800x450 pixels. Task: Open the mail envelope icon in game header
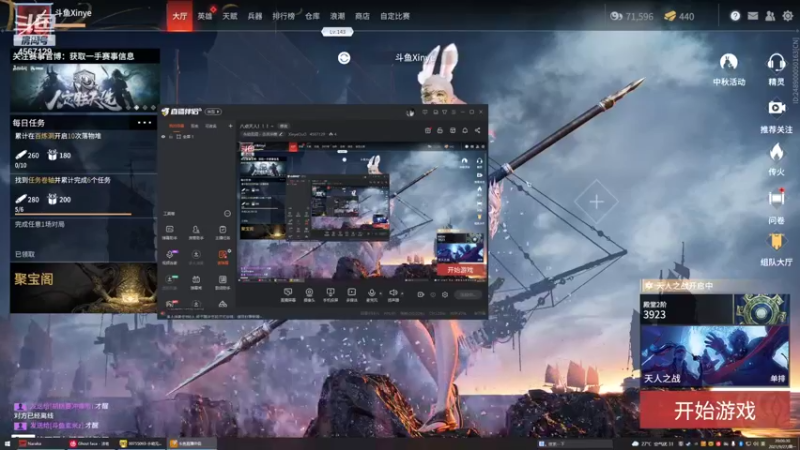coord(753,16)
